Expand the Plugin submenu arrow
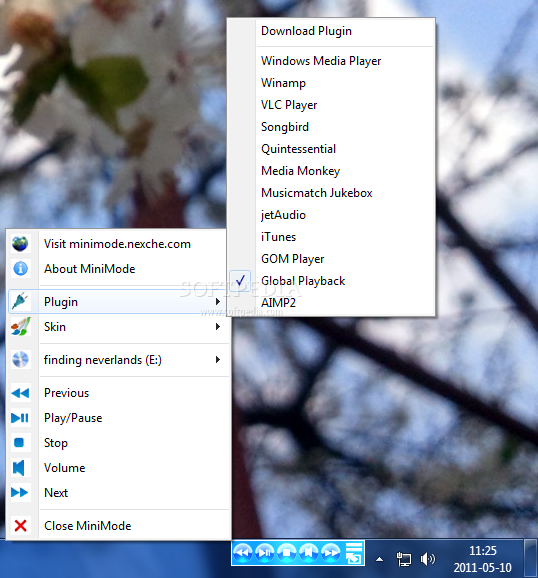 tap(218, 302)
